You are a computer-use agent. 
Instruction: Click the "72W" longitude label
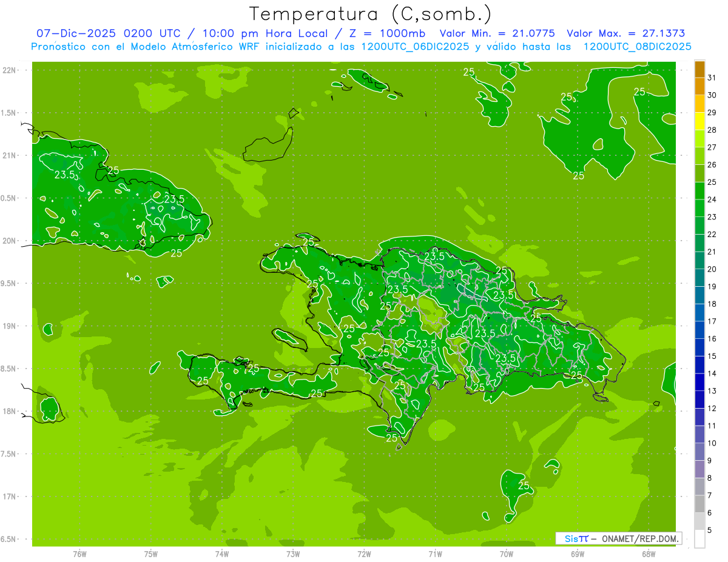coord(364,554)
